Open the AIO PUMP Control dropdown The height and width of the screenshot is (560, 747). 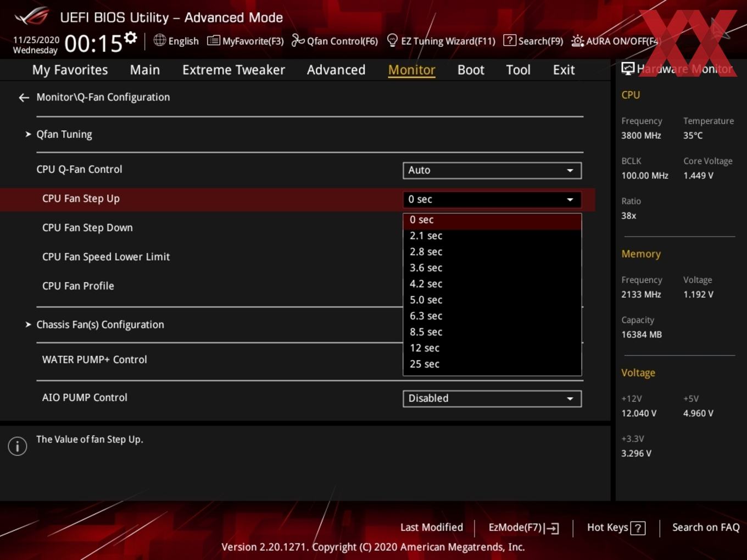[492, 399]
